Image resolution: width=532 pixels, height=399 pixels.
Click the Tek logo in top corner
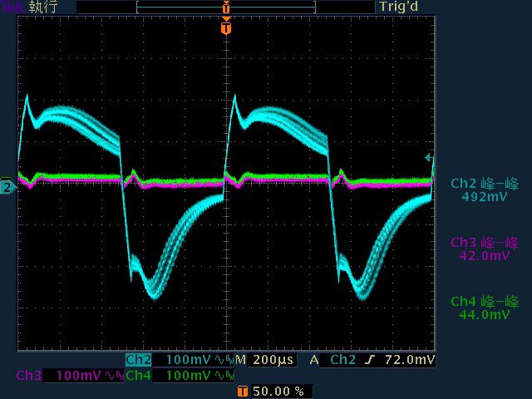point(12,7)
